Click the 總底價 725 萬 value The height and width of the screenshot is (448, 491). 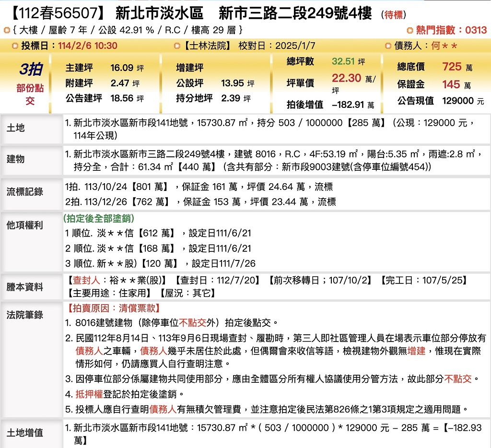(x=451, y=67)
